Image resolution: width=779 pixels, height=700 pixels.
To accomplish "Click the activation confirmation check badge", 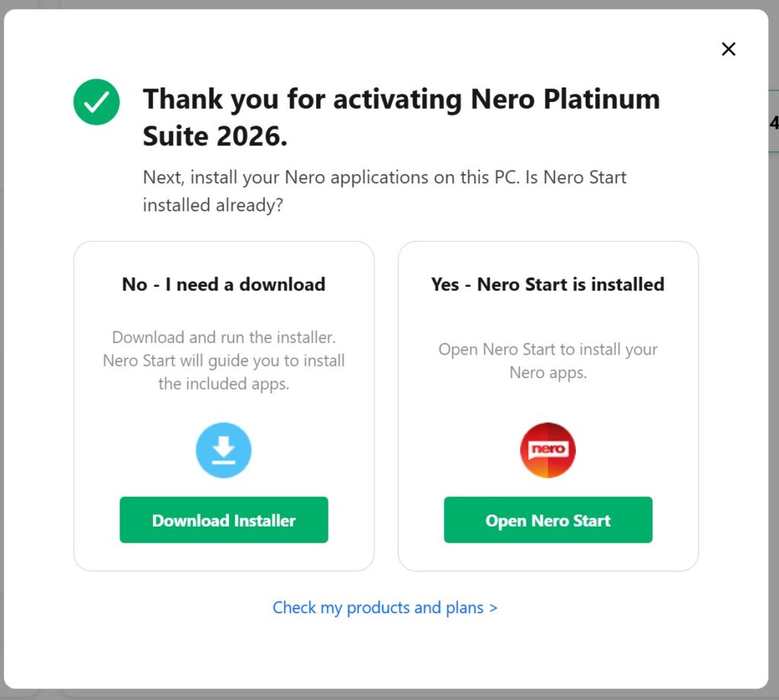I will click(96, 101).
